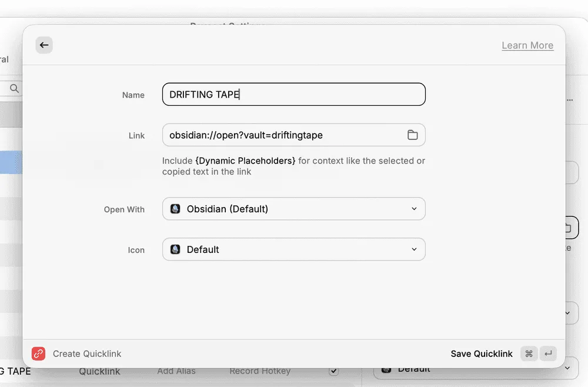Image resolution: width=588 pixels, height=387 pixels.
Task: Toggle the enabled checkbox in the background row
Action: 333,371
